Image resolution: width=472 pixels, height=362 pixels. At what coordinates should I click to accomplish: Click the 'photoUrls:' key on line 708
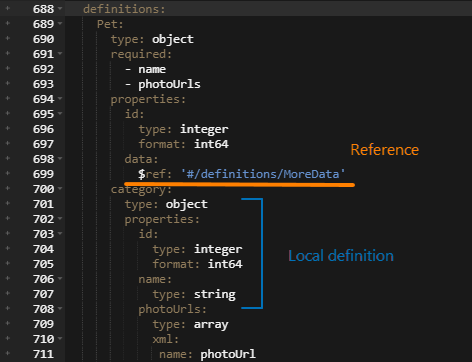172,309
